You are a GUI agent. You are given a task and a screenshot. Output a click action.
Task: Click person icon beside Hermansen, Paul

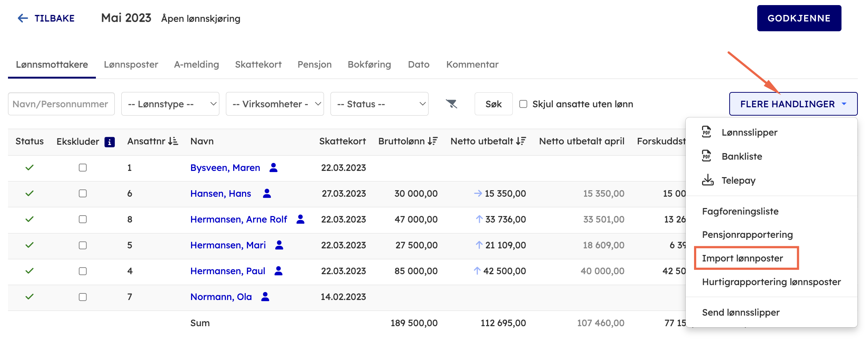pyautogui.click(x=278, y=271)
